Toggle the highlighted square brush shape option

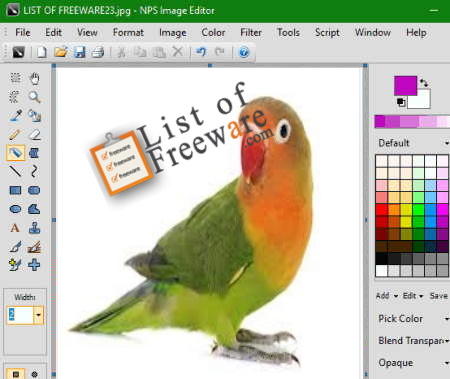coord(15,374)
